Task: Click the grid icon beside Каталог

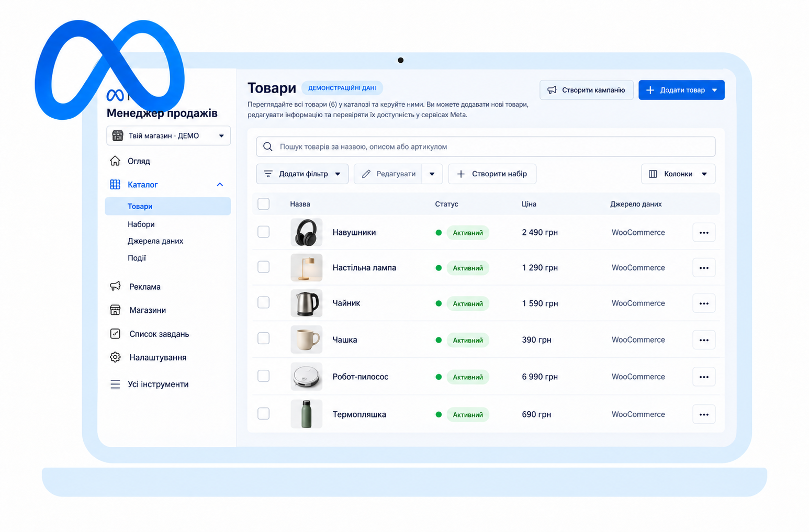Action: [x=115, y=184]
